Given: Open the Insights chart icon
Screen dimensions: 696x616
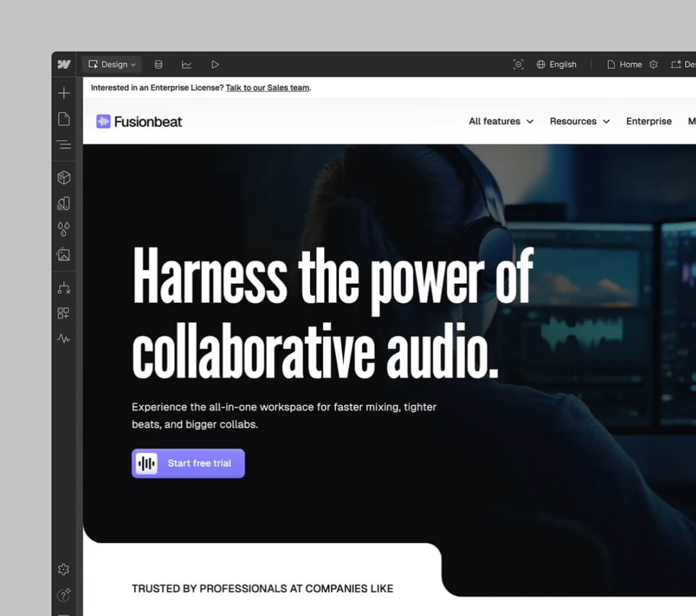Looking at the screenshot, I should (187, 64).
